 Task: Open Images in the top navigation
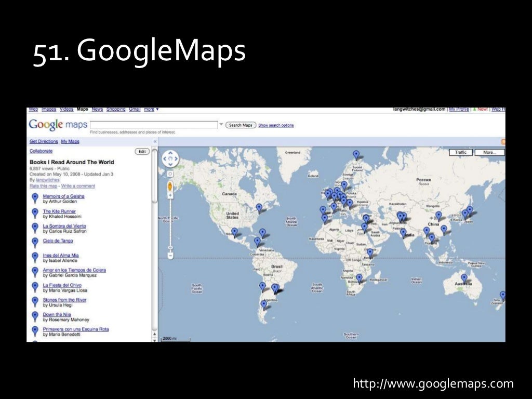tap(49, 109)
